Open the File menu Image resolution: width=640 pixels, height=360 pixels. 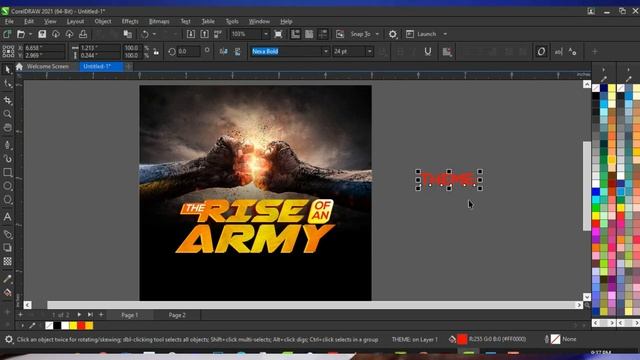pos(9,21)
